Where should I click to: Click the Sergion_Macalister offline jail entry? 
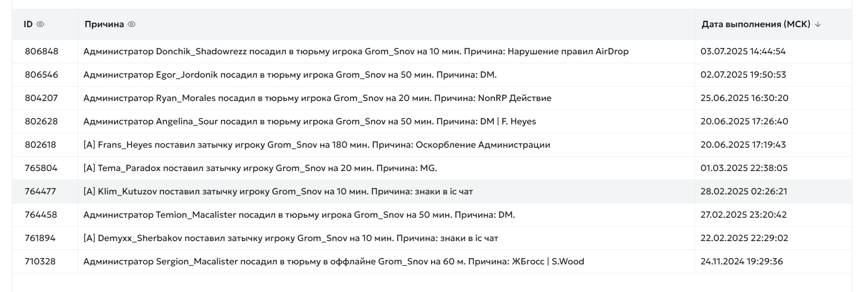click(x=334, y=261)
